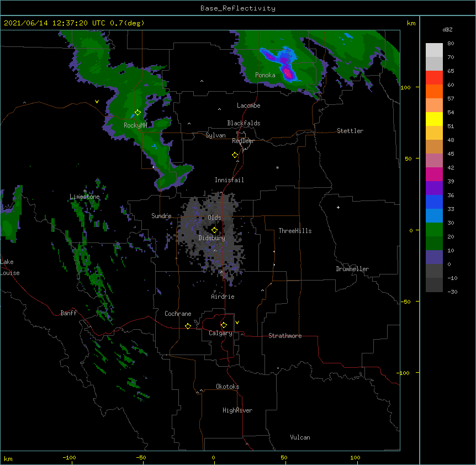This screenshot has width=476, height=465.
Task: Click the Drumheller label
Action: (x=352, y=269)
